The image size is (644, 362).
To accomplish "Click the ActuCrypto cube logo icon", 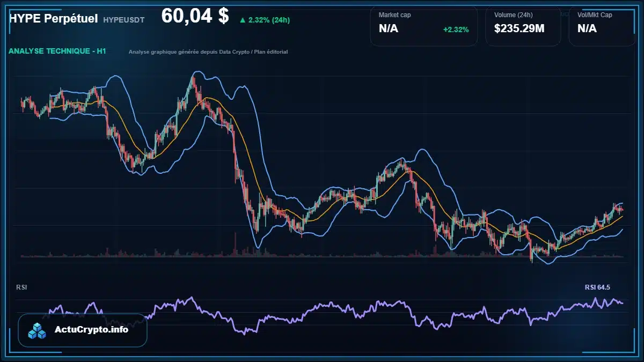I will click(37, 330).
